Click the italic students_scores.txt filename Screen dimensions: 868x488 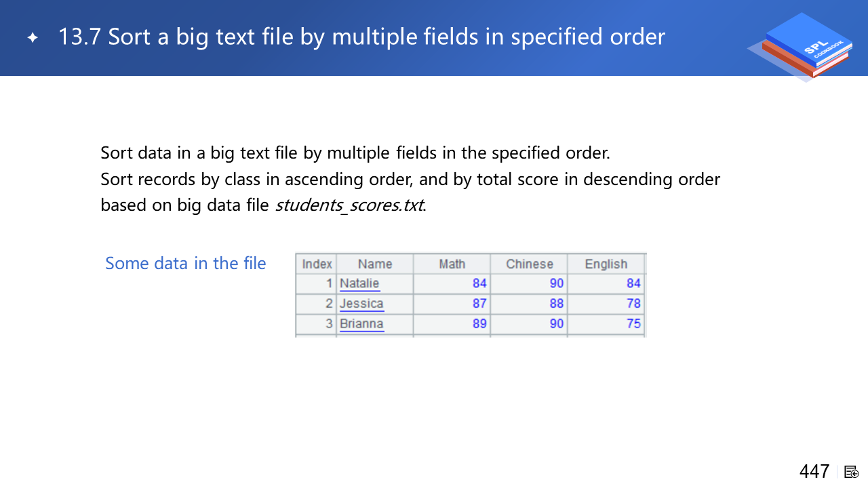coord(349,205)
